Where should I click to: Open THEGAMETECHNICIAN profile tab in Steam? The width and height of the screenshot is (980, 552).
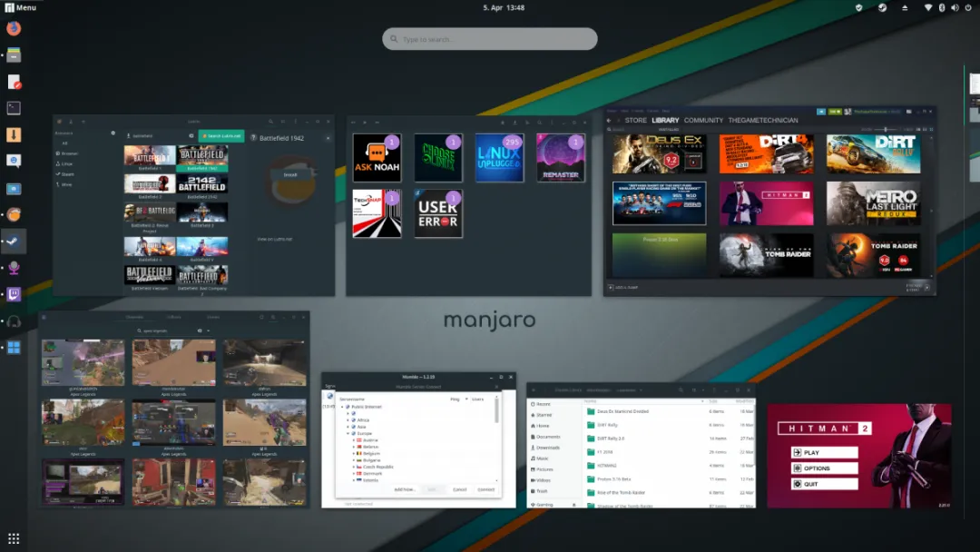[x=763, y=120]
